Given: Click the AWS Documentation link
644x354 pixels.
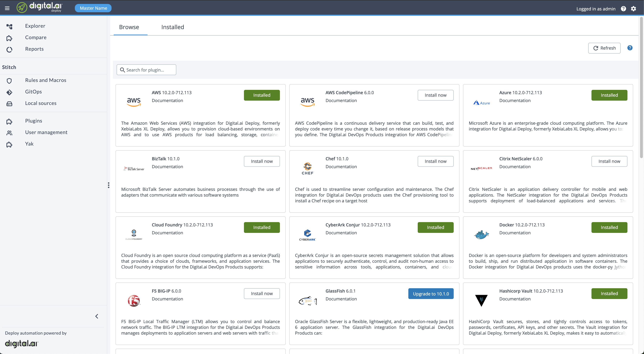Looking at the screenshot, I should 167,100.
